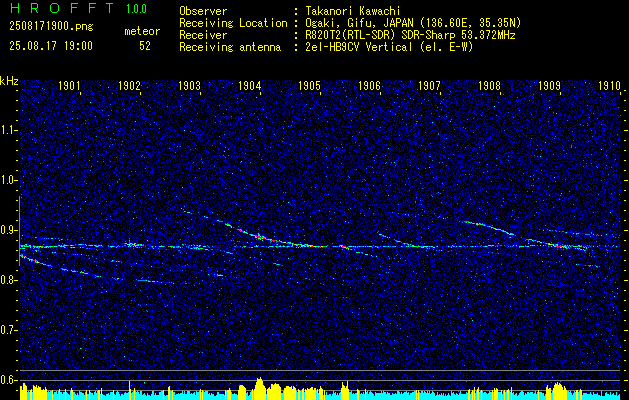Click the HROFFT title text
The image size is (629, 400).
point(62,8)
